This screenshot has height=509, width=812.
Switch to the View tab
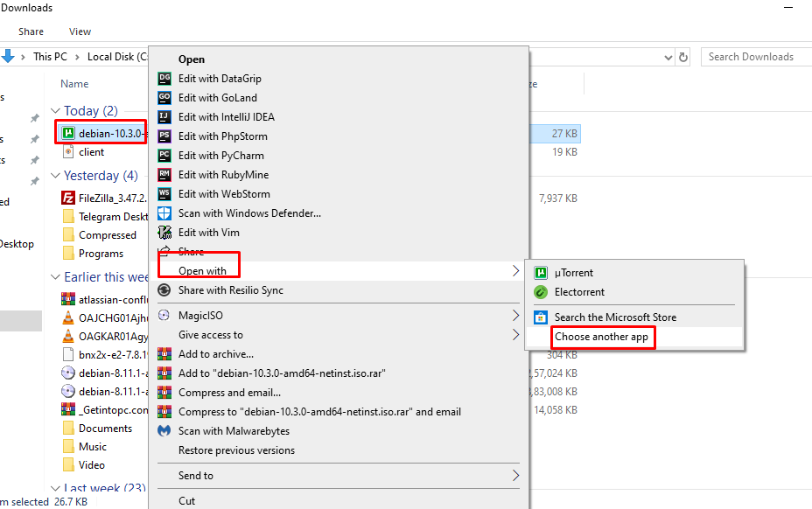coord(80,31)
